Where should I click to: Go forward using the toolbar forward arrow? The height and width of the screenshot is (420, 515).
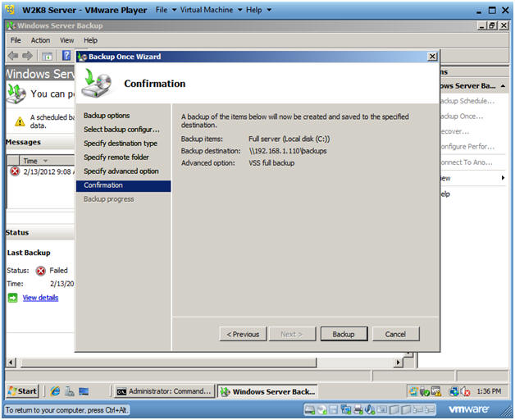[28, 56]
